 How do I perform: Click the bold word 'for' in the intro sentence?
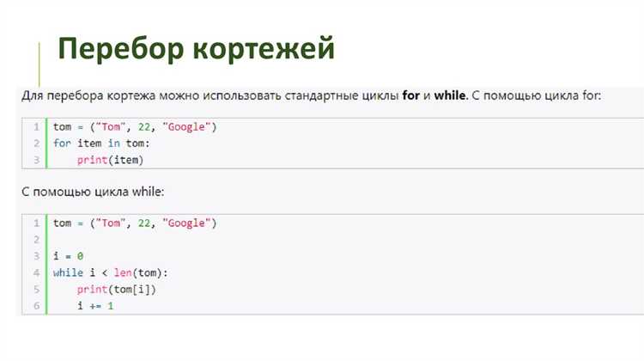coord(410,95)
